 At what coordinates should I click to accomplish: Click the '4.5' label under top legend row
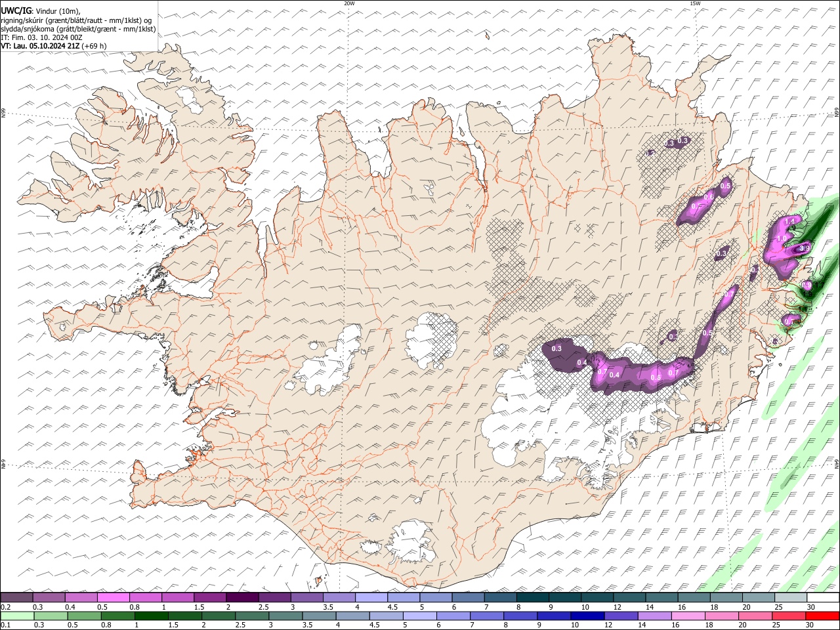[x=392, y=607]
